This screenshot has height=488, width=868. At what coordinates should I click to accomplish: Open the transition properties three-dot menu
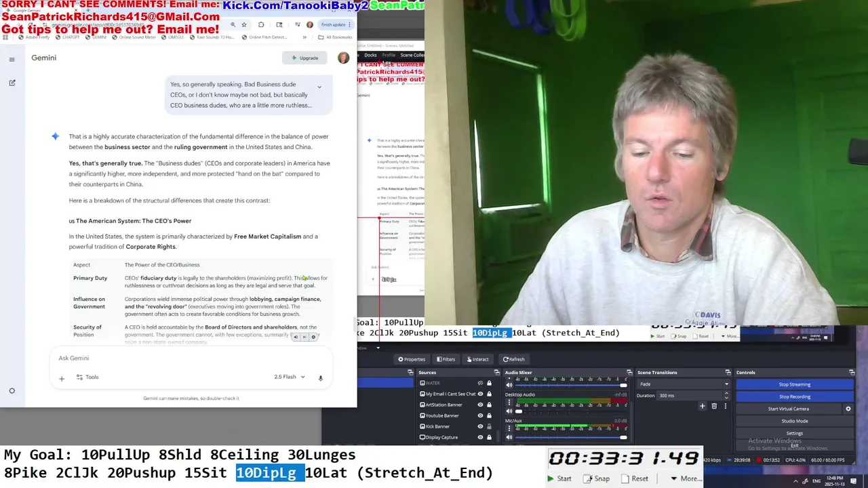[x=725, y=406]
